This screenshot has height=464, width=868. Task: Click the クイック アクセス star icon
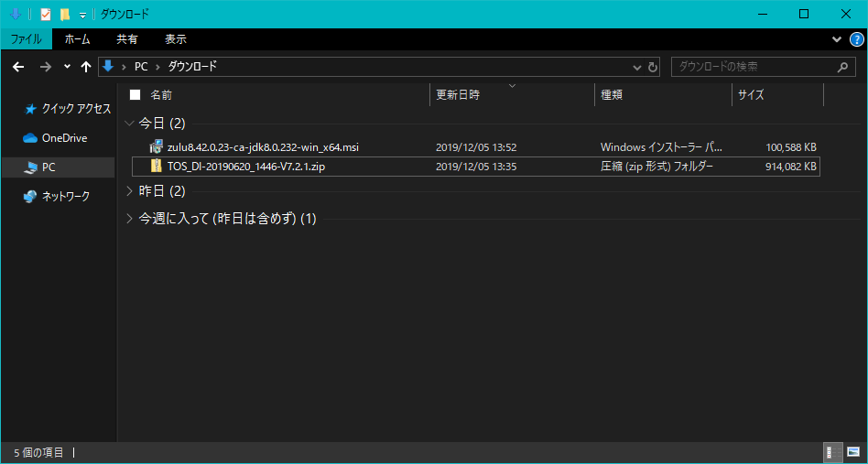click(x=30, y=110)
